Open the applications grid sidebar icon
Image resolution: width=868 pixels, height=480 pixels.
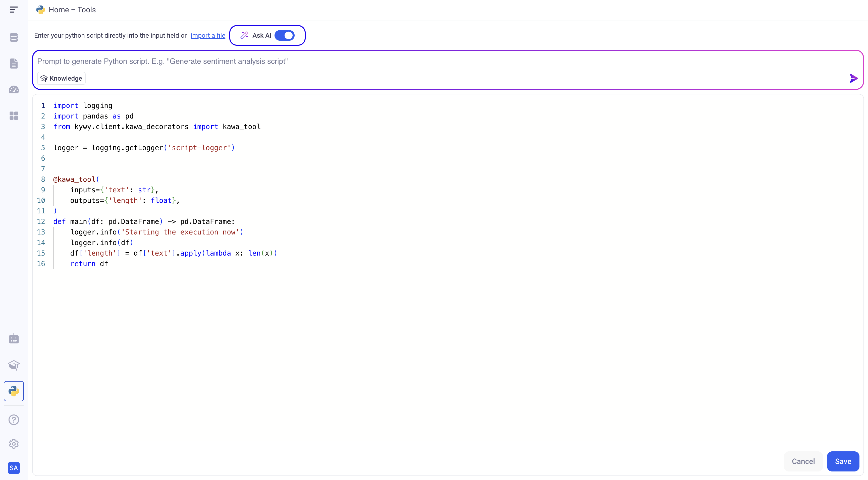(14, 116)
